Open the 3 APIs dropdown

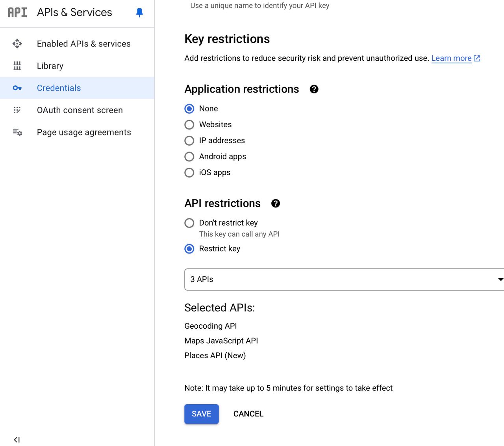pos(343,279)
